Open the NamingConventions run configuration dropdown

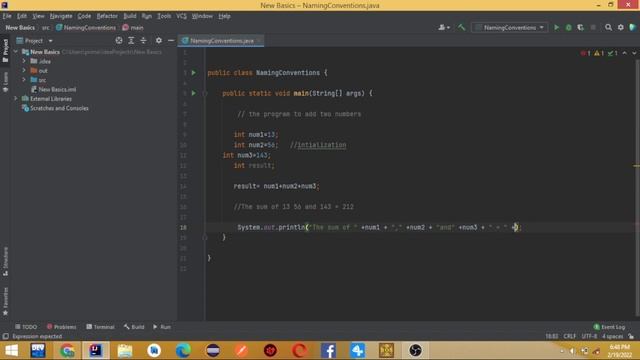point(510,27)
